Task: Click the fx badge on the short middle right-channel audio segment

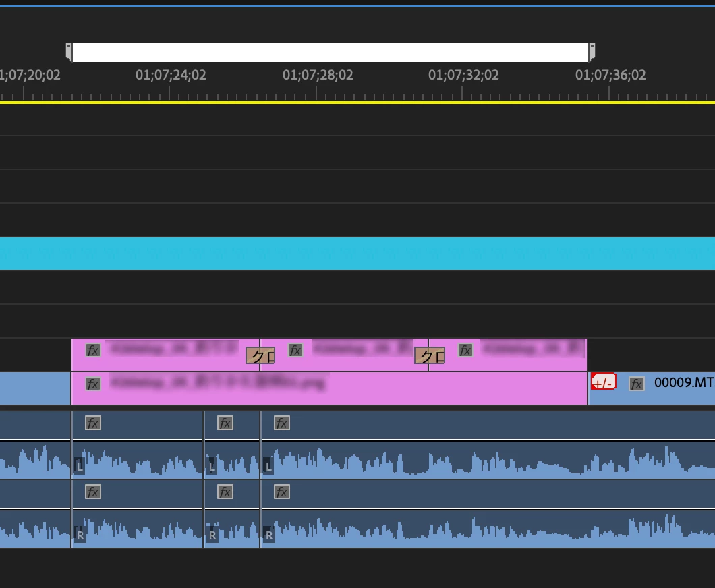Action: 225,492
